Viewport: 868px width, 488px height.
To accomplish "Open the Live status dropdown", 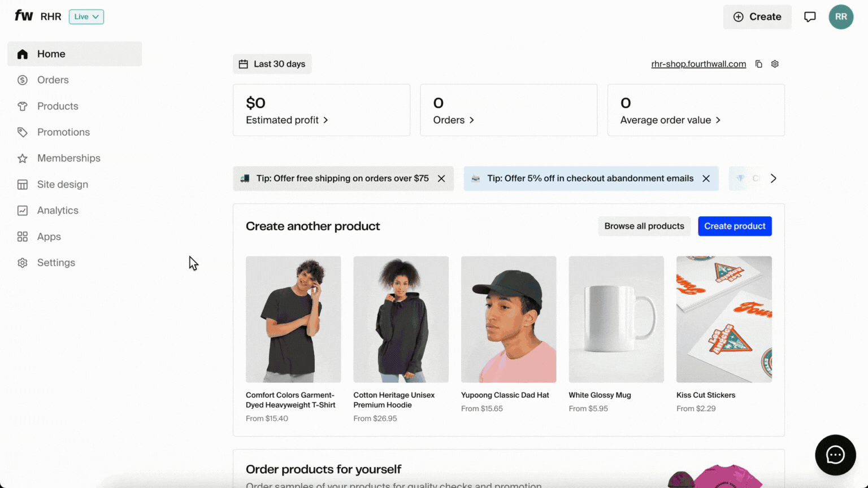I will click(x=86, y=16).
